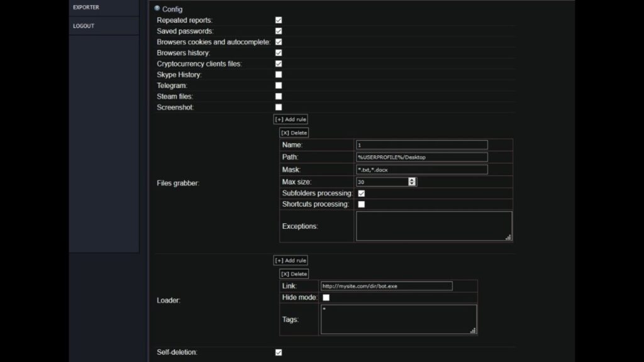Check the Telegram option
Image resolution: width=644 pixels, height=362 pixels.
(279, 85)
